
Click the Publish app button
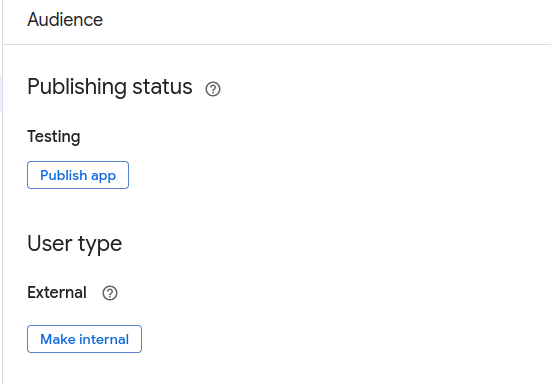pos(78,175)
